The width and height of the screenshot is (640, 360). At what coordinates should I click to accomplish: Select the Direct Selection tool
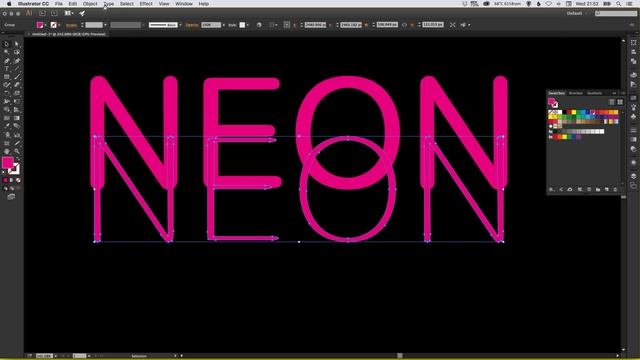click(17, 44)
